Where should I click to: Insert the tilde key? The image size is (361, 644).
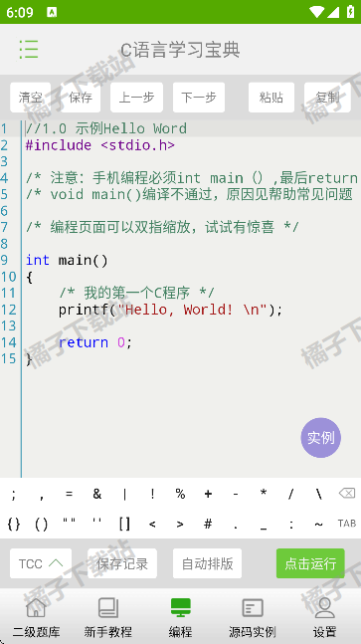point(319,524)
